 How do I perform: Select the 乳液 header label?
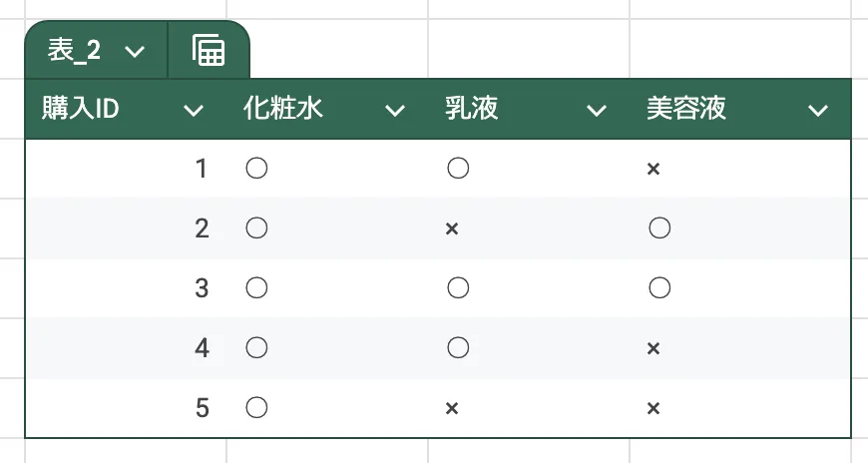(472, 108)
